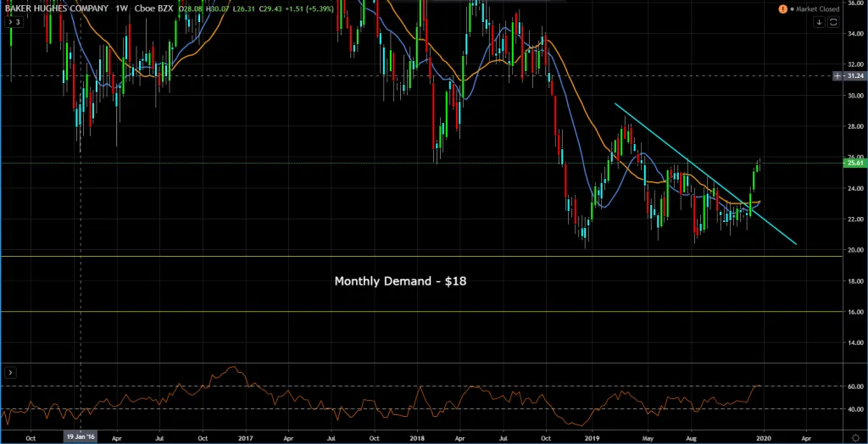Click the 36.00 price axis label
The image size is (868, 444).
coord(856,3)
